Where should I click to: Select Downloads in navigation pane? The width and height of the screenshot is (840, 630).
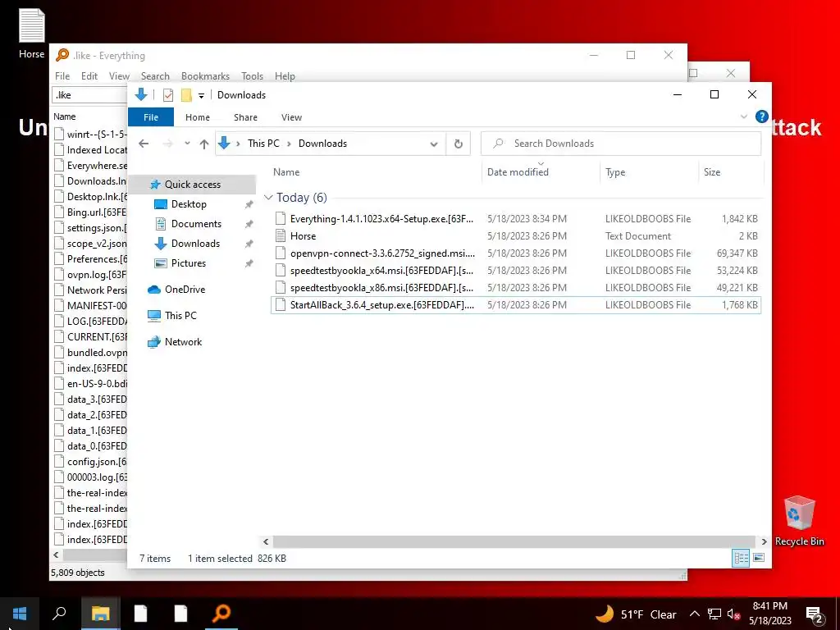pyautogui.click(x=195, y=244)
